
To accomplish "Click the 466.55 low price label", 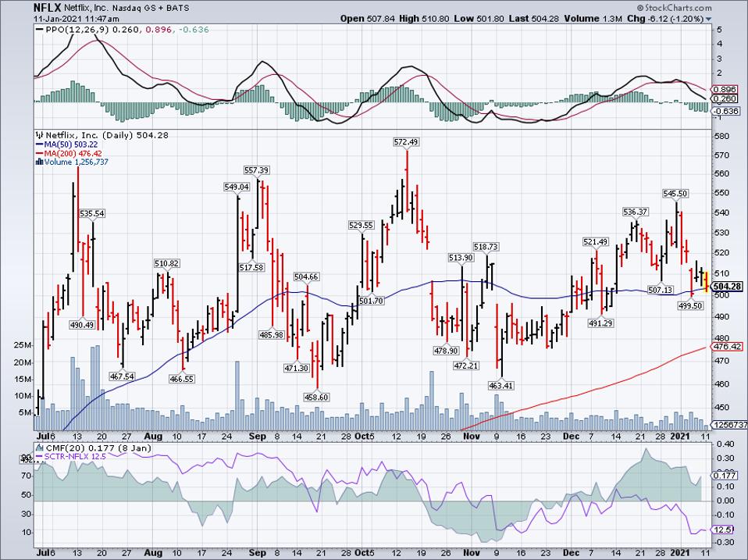I will pos(181,380).
